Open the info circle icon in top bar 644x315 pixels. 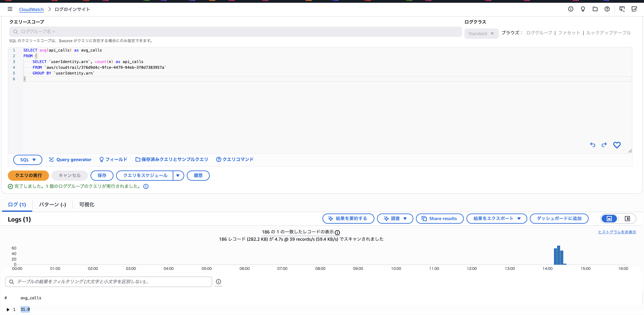point(571,9)
